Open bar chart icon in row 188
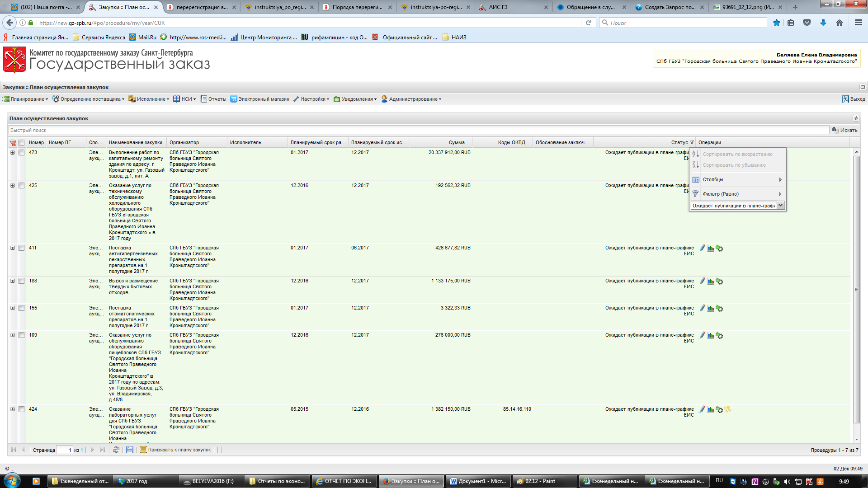 pos(711,281)
